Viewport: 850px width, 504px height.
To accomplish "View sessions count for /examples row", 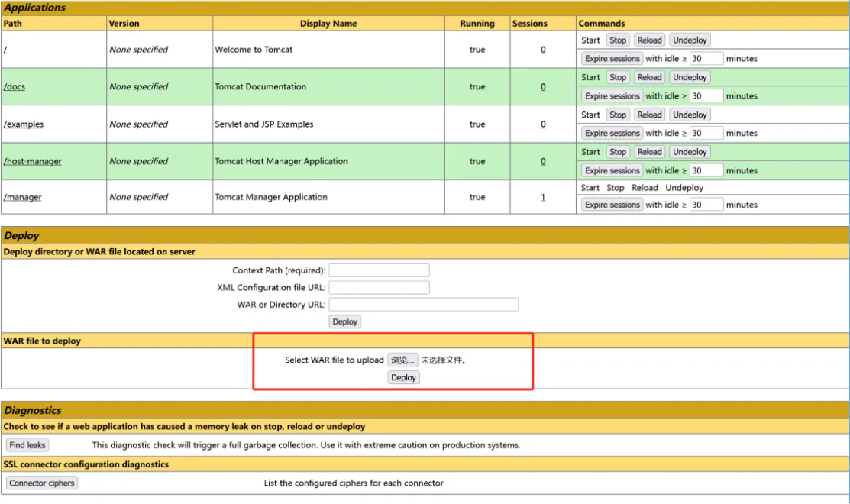I will tap(543, 124).
